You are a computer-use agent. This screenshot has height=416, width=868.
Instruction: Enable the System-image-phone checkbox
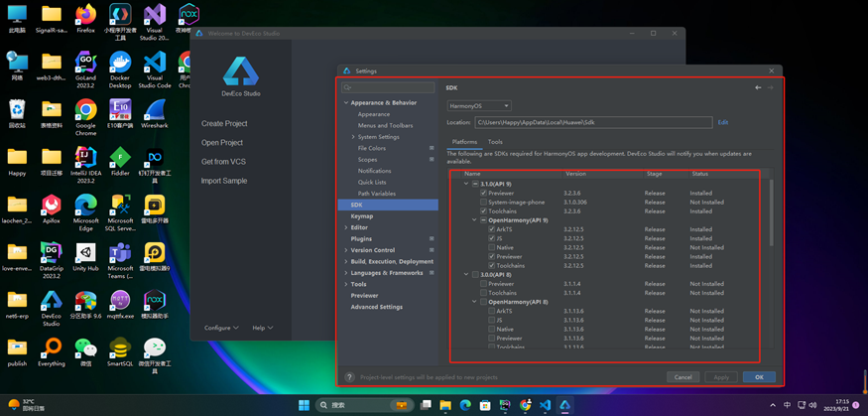484,203
